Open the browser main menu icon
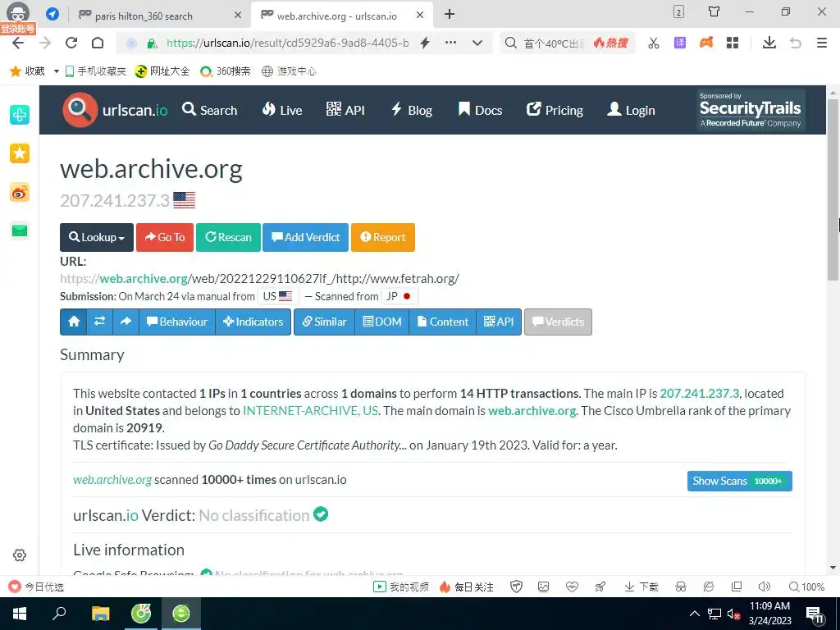The image size is (840, 630). pyautogui.click(x=822, y=43)
